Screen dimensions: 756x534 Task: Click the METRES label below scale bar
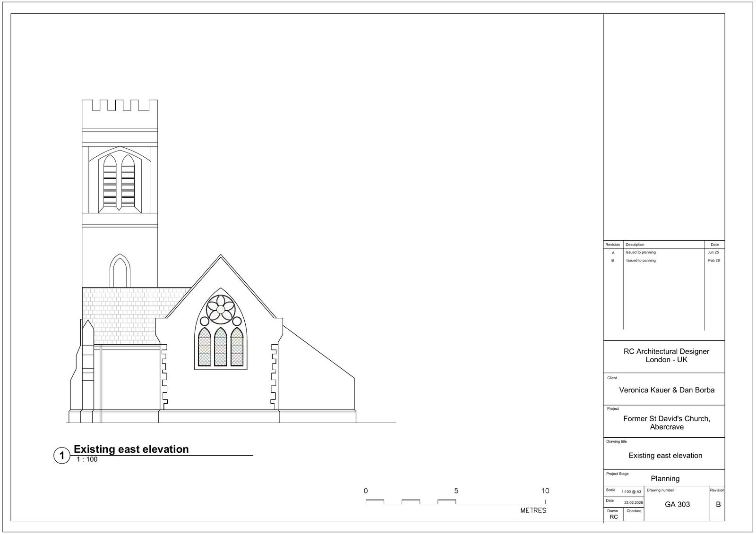tap(533, 510)
